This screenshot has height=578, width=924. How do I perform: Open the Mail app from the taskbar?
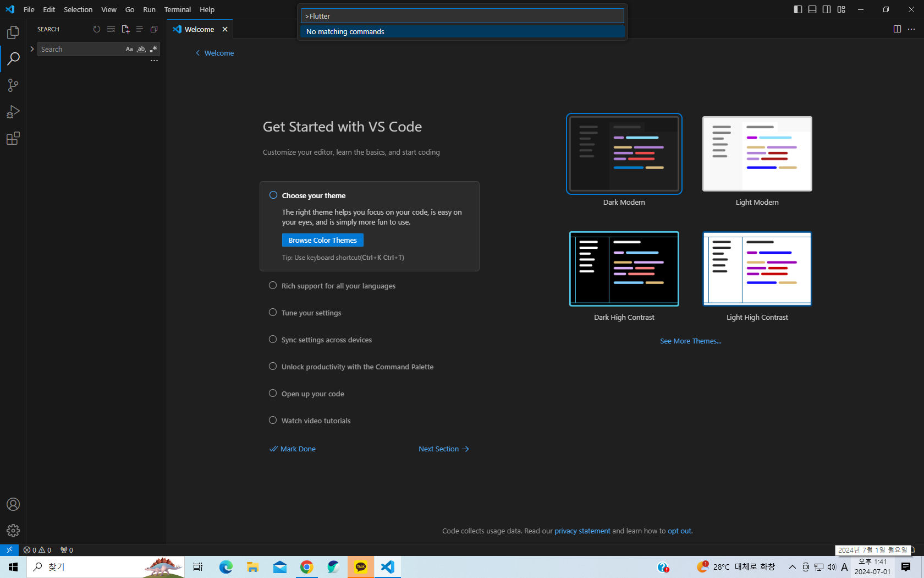(x=279, y=567)
